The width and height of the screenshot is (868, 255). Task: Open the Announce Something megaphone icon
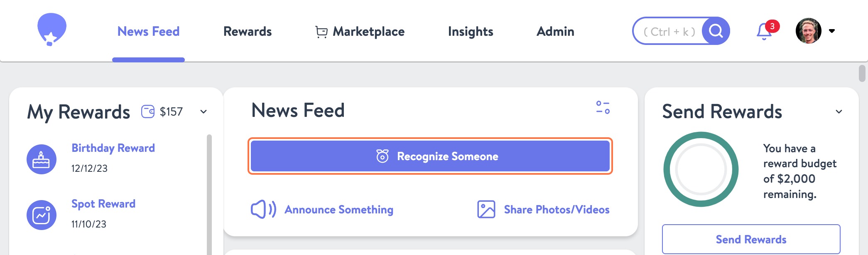262,209
